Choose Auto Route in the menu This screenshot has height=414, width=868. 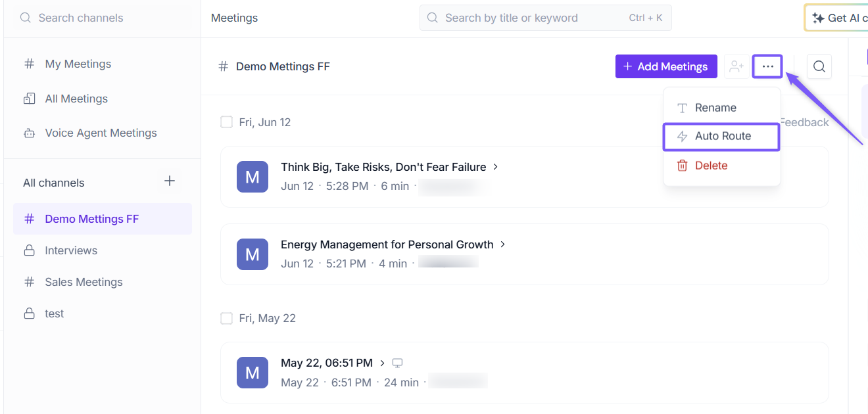pyautogui.click(x=721, y=137)
